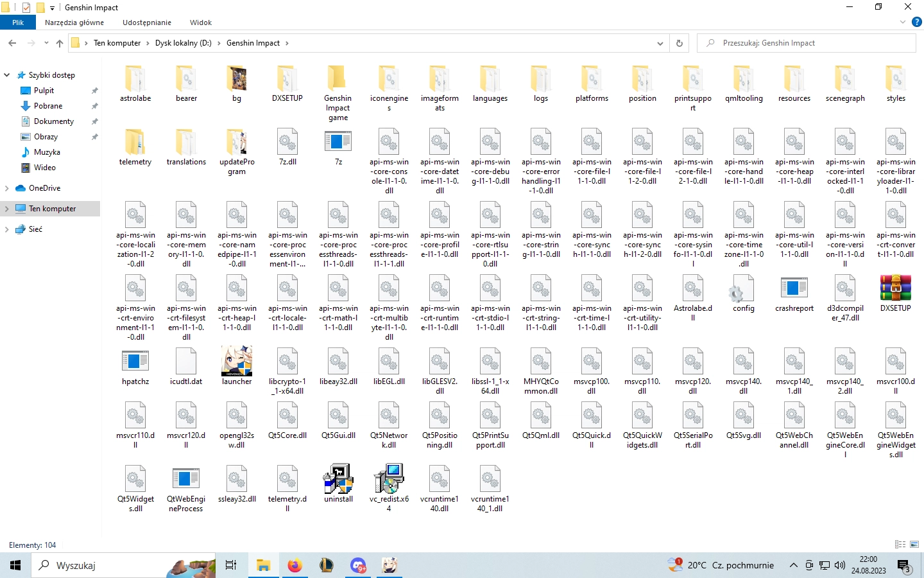This screenshot has height=578, width=924.
Task: Select the vc_redist.x64 installer
Action: pos(389,488)
